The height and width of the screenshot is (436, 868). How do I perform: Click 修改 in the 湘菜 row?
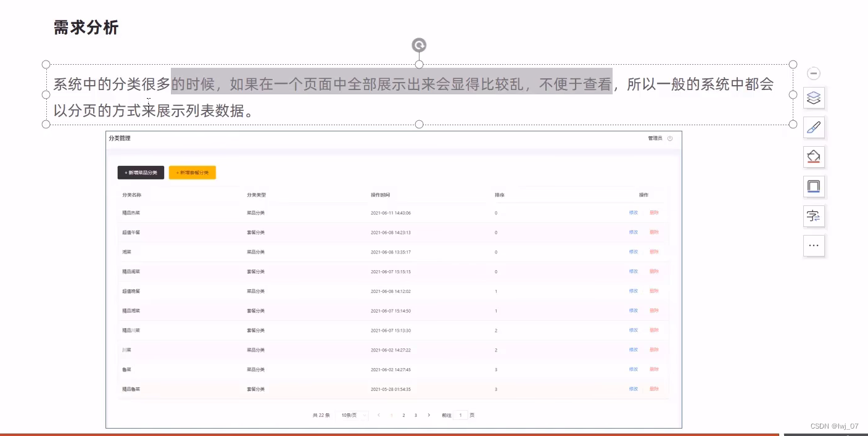634,252
